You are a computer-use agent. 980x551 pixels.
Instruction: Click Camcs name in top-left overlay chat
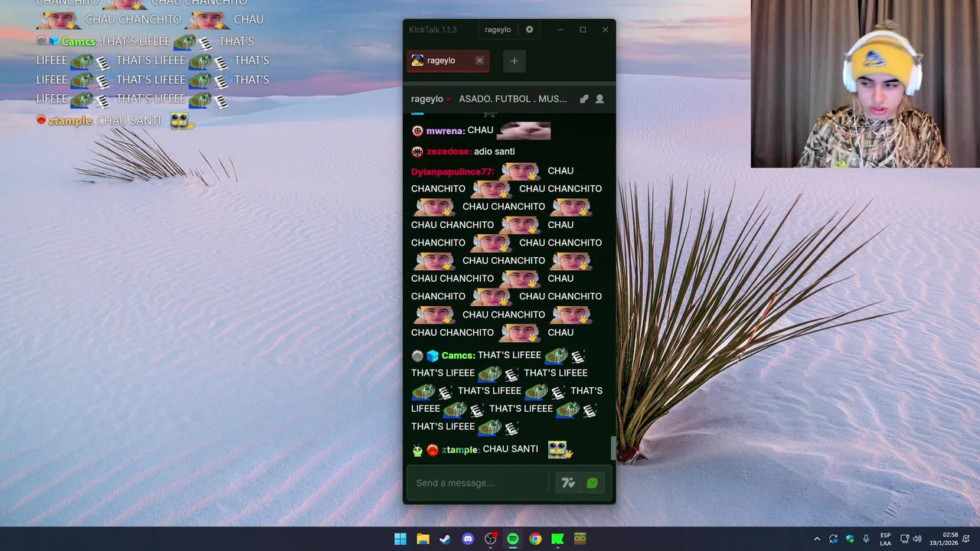[x=78, y=41]
